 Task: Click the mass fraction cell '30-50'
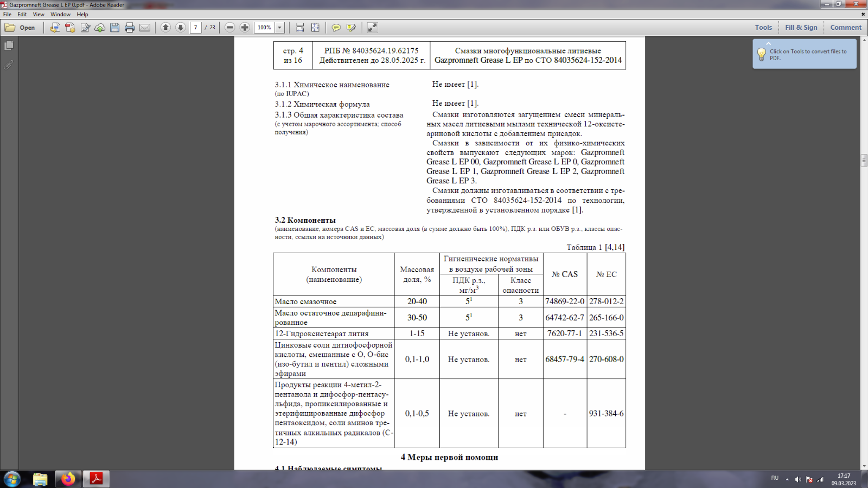point(417,318)
